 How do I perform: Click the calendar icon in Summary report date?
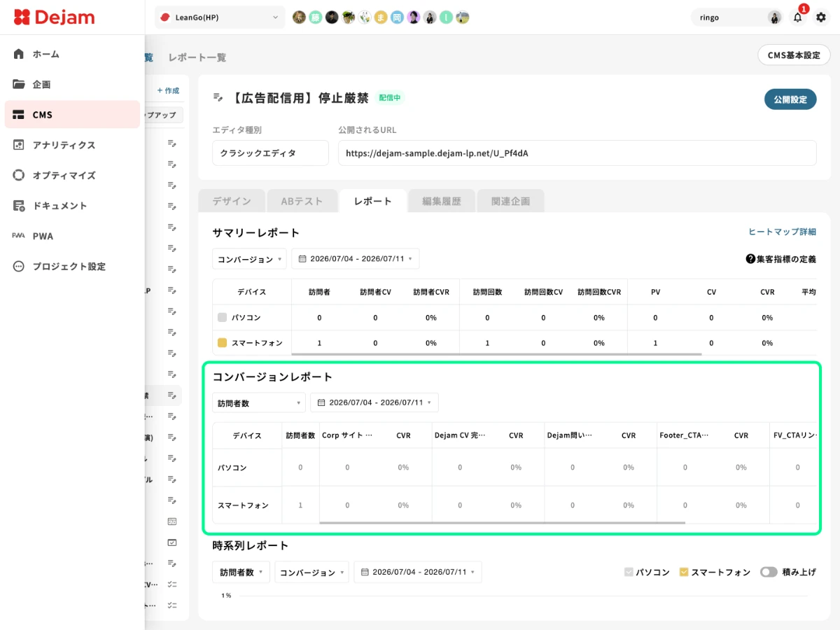302,259
